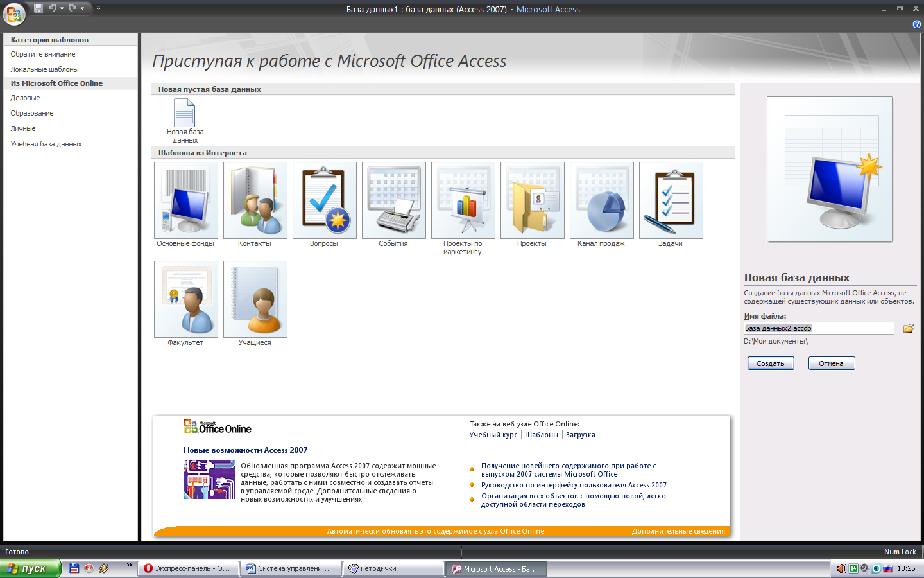Screen dimensions: 924x578
Task: Choose the Основные фонды template
Action: [x=185, y=205]
